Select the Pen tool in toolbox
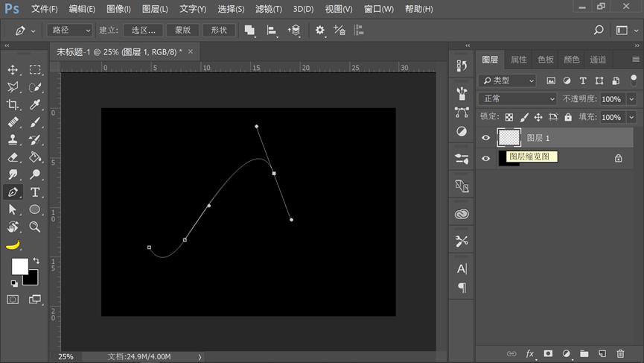Image resolution: width=644 pixels, height=363 pixels. tap(13, 192)
